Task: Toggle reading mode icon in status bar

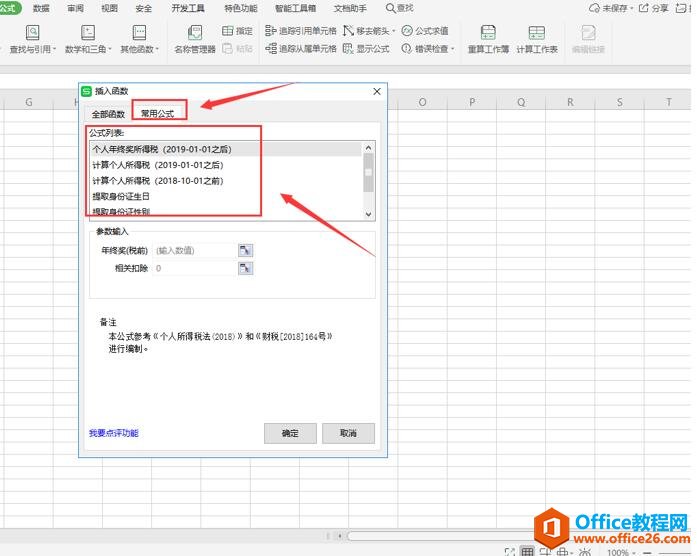Action: tap(562, 552)
